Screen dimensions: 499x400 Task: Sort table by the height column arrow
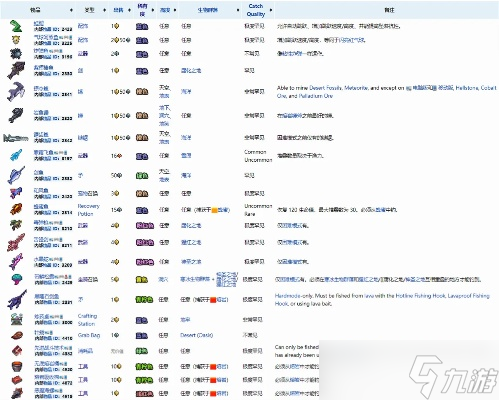click(175, 10)
